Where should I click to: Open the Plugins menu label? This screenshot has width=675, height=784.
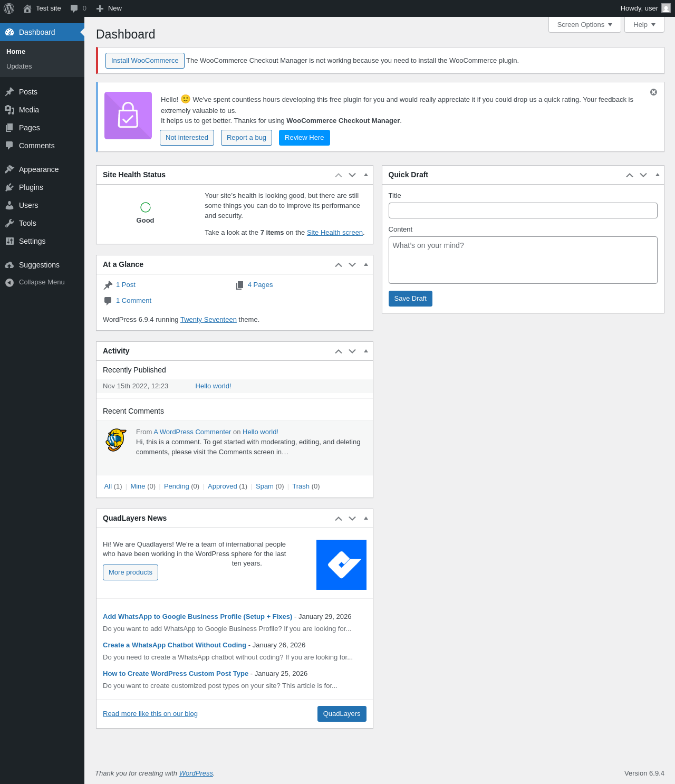(x=31, y=187)
